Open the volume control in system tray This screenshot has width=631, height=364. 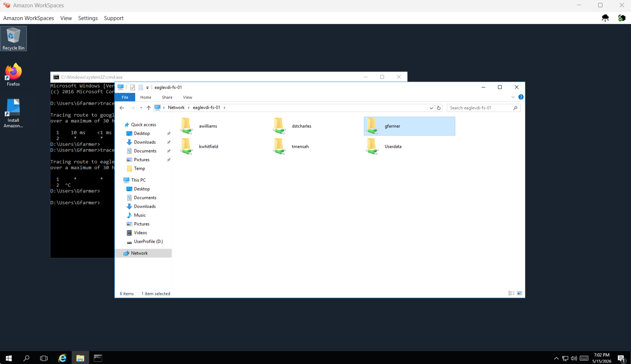coord(574,358)
